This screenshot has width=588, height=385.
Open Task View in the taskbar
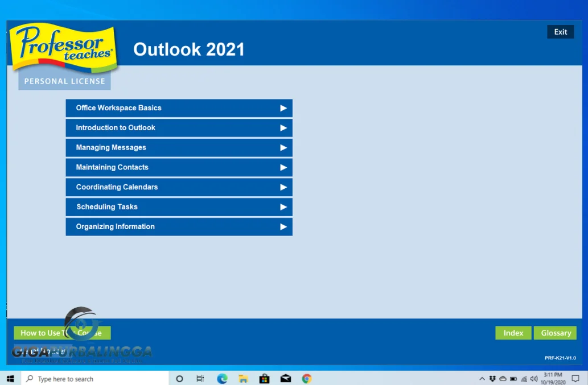[200, 379]
